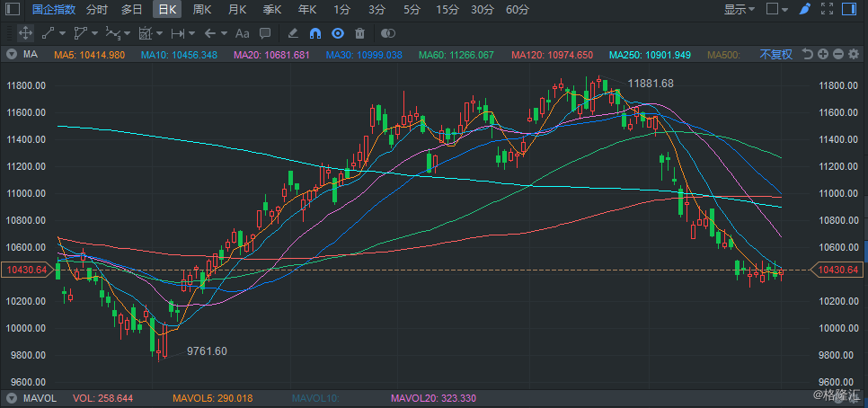Open polygon shape tool dropdown arrow
Viewport: 868px width, 408px height.
(x=94, y=33)
